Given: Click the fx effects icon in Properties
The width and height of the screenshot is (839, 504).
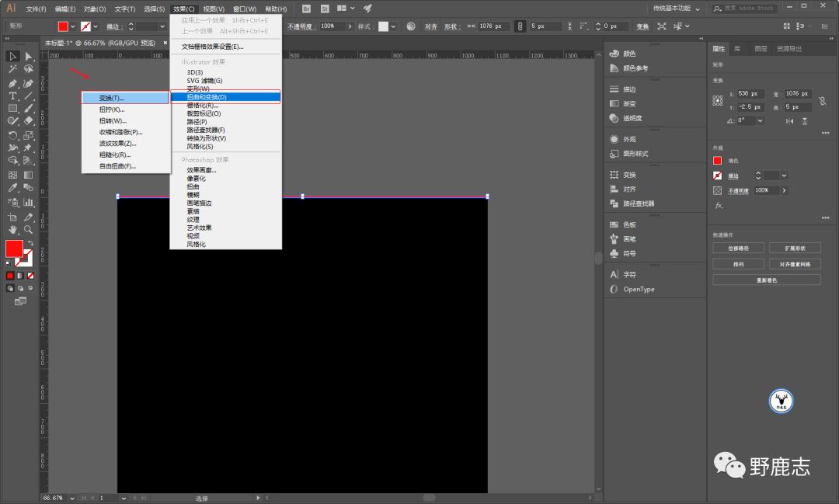Looking at the screenshot, I should click(719, 205).
